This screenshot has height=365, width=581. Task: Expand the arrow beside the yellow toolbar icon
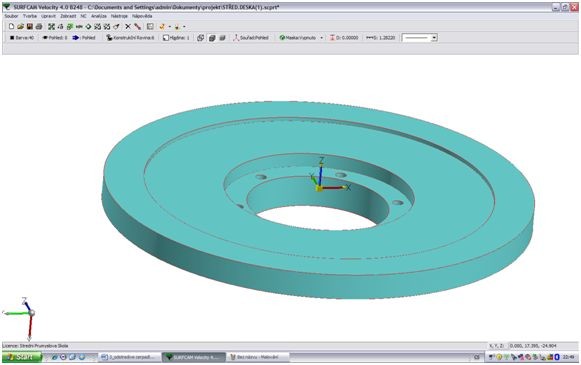pyautogui.click(x=170, y=27)
